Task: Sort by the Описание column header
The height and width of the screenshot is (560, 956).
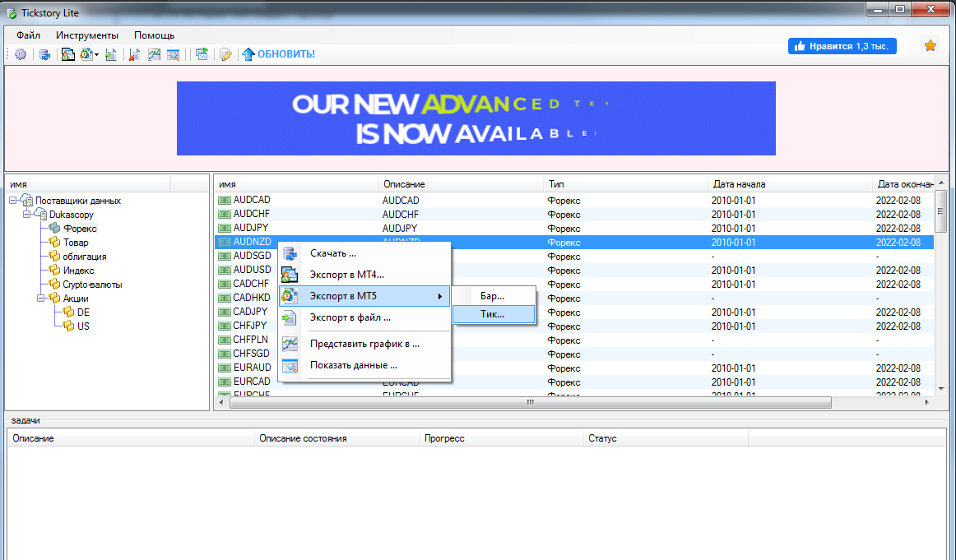Action: click(x=461, y=184)
